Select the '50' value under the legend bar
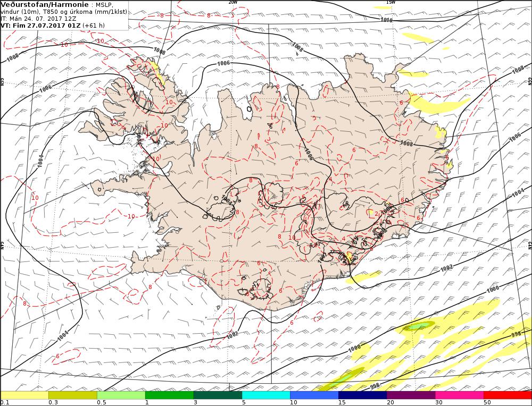The image size is (532, 406). click(x=487, y=403)
